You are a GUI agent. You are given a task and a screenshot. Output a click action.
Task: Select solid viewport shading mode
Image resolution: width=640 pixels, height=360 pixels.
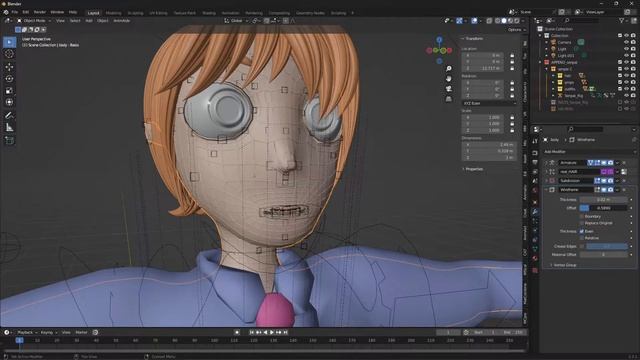504,20
